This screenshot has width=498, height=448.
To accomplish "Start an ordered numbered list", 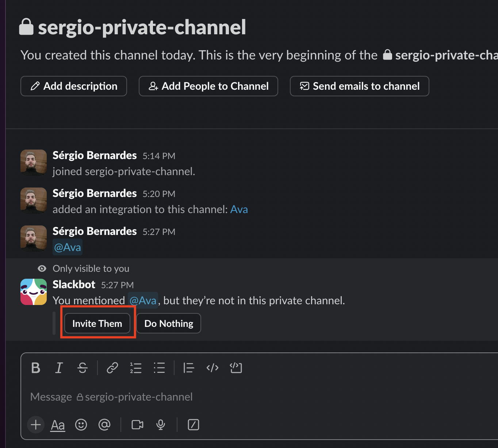I will [x=135, y=368].
